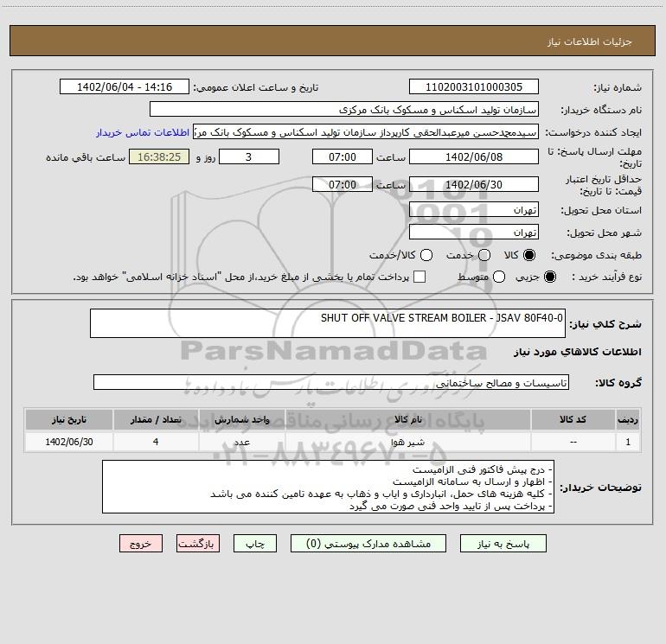Screen dimensions: 666x644
Task: Choose the متوسط purchase type radio
Action: click(499, 277)
